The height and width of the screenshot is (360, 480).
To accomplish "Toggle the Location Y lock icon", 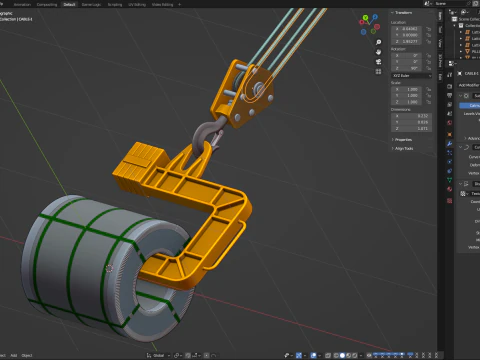I will (x=429, y=35).
